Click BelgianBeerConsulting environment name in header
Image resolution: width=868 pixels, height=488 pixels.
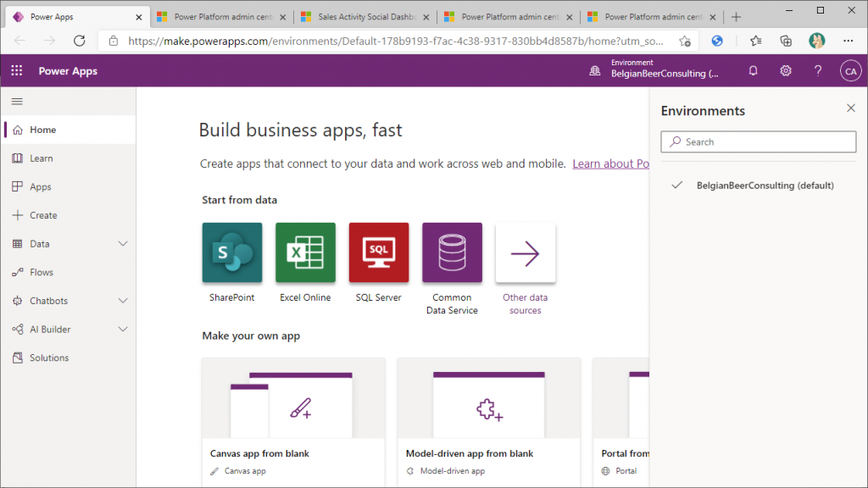(x=665, y=74)
